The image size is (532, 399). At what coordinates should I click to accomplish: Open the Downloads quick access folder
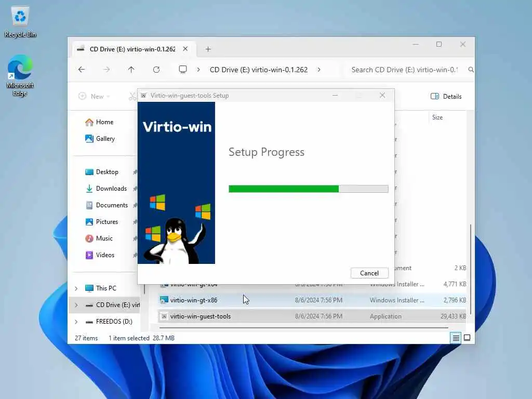coord(106,189)
